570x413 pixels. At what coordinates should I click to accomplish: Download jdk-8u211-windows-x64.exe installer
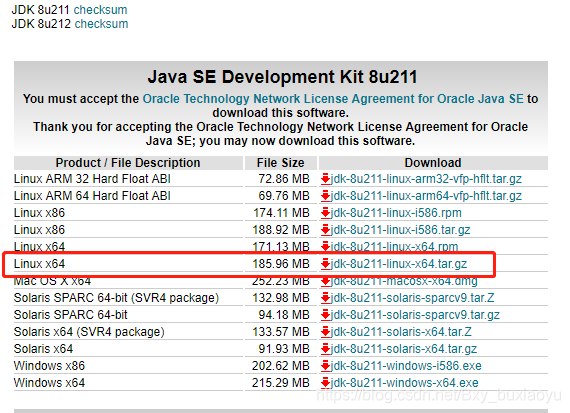click(x=405, y=383)
